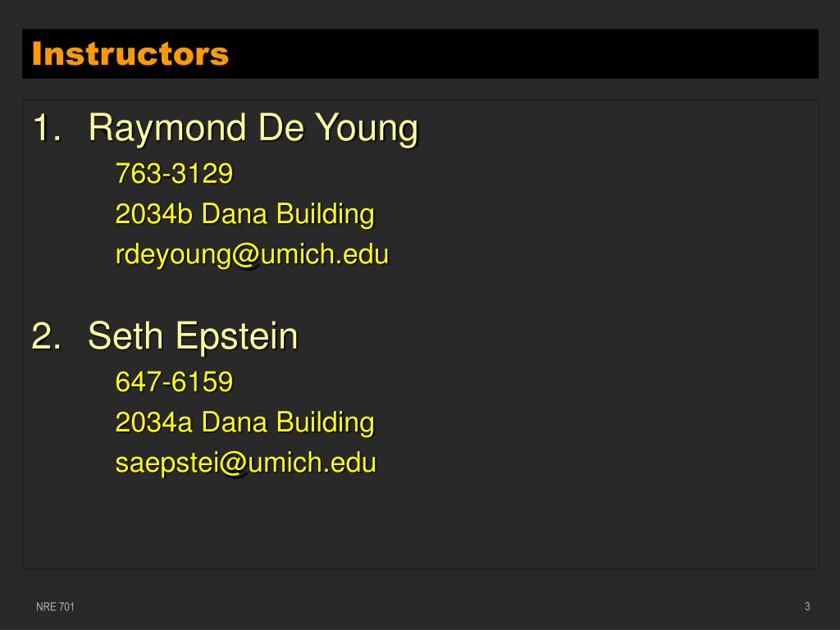Screen dimensions: 840x630
Task: Select the Raymond De Young name
Action: (x=253, y=129)
